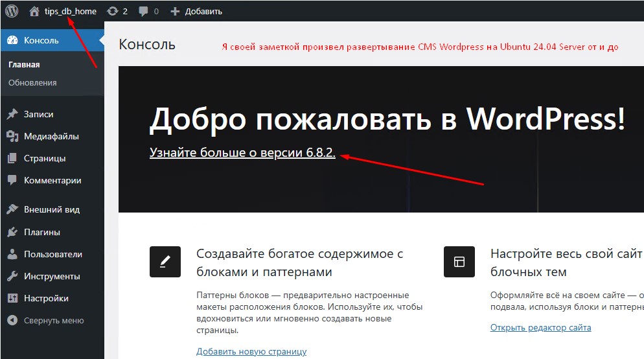
Task: Follow the Открыть редактор сайта link
Action: tap(540, 328)
